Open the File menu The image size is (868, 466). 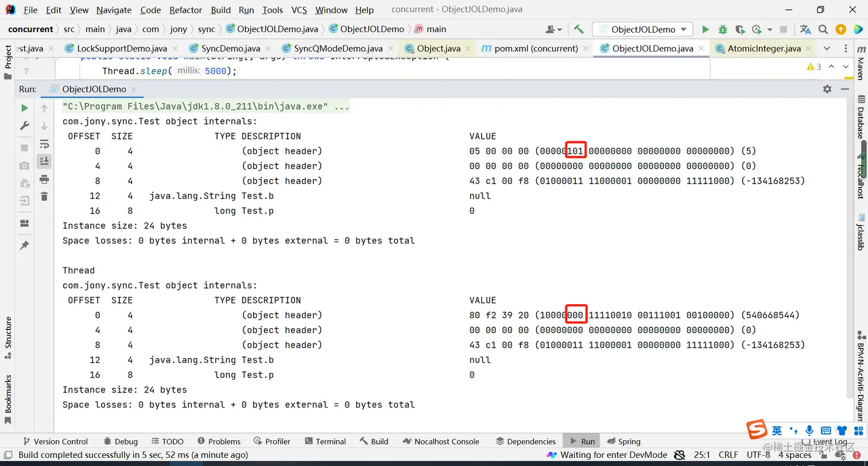[x=30, y=10]
